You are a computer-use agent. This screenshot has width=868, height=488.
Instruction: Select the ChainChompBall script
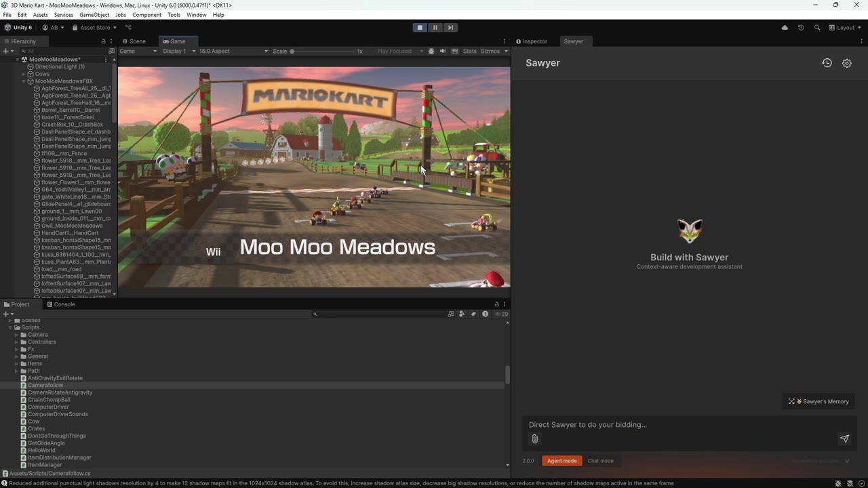[49, 400]
